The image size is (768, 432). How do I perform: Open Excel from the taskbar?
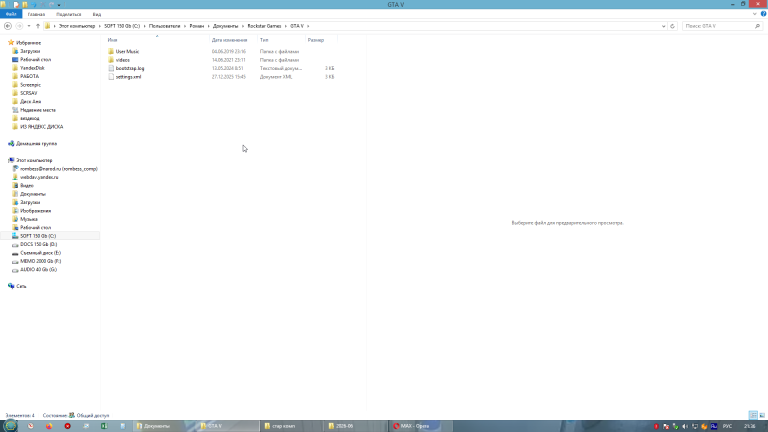click(x=104, y=426)
